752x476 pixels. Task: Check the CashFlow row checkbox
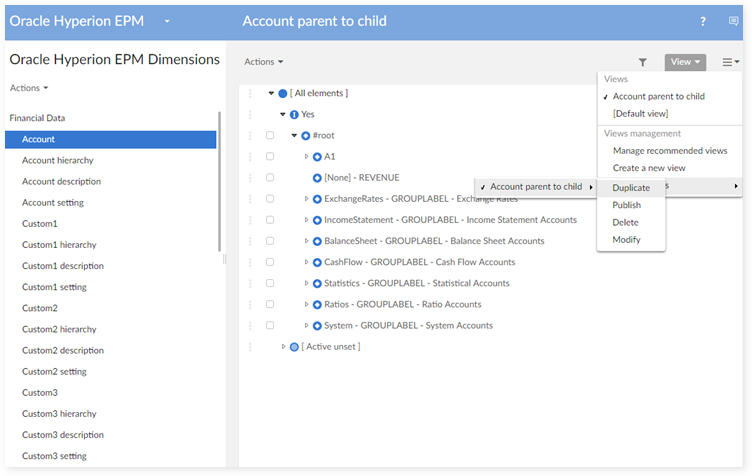pyautogui.click(x=270, y=262)
